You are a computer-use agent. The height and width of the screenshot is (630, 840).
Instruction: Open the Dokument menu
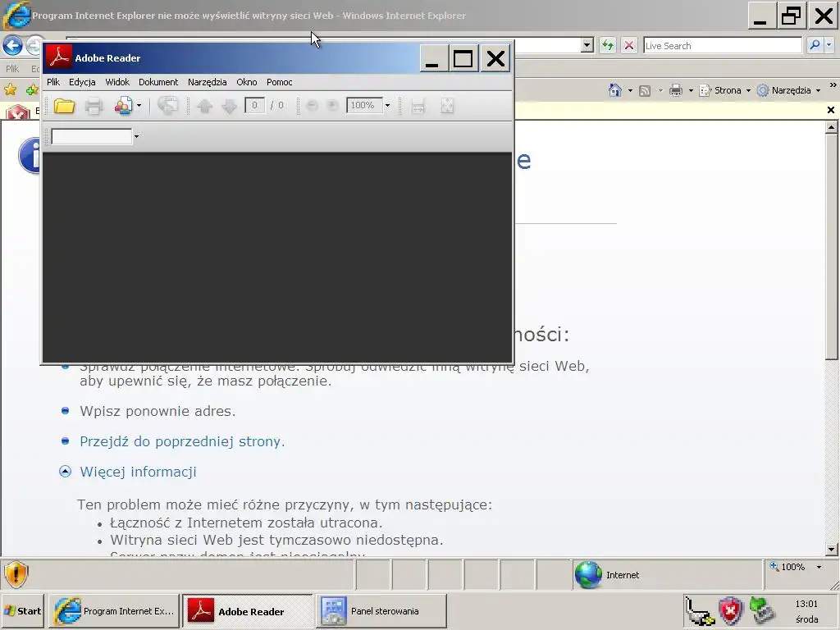[x=158, y=82]
